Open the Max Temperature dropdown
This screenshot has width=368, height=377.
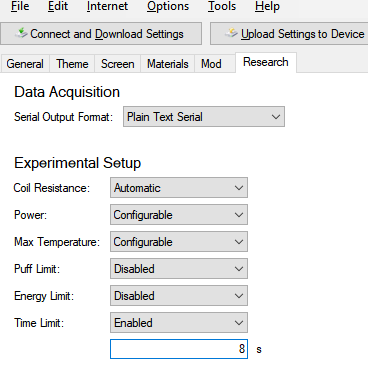tap(179, 242)
